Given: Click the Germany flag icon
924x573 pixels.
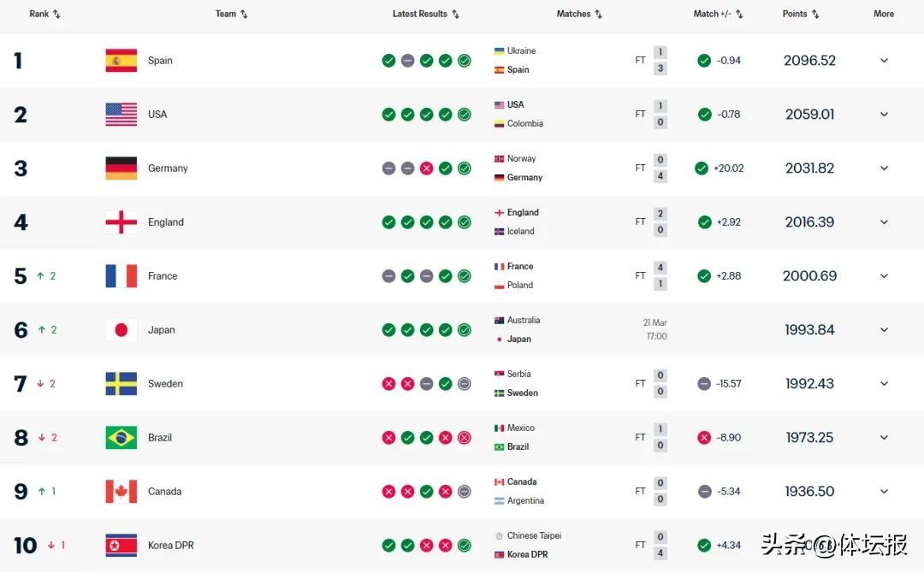Looking at the screenshot, I should [x=121, y=168].
